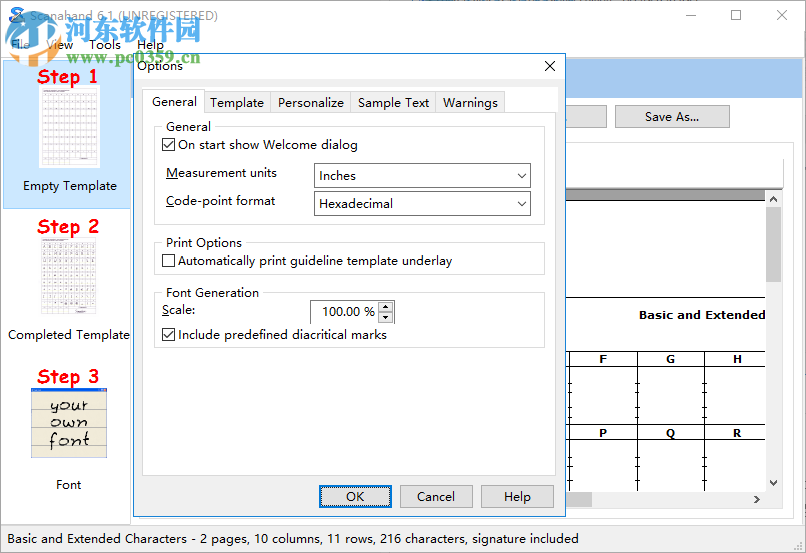Image resolution: width=806 pixels, height=553 pixels.
Task: Click the Font label under Step 3
Action: pos(68,485)
